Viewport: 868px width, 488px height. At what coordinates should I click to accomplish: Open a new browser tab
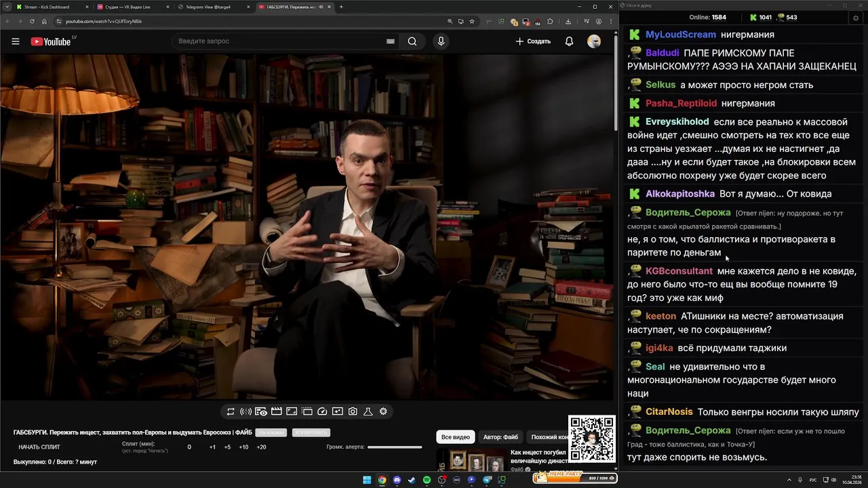pos(341,7)
